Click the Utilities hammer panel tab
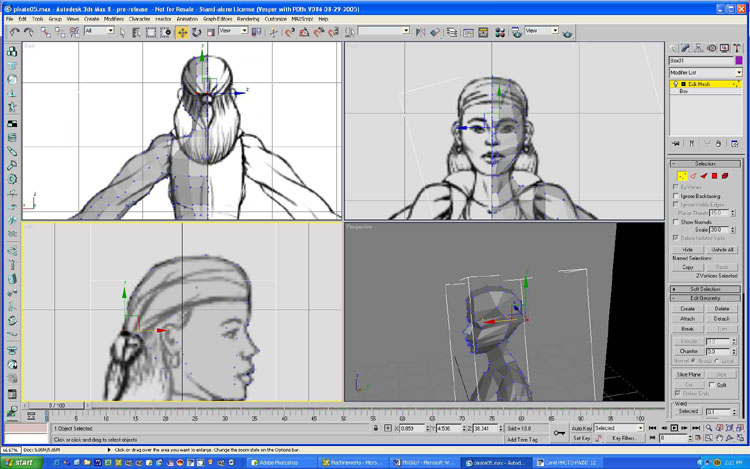Viewport: 750px width, 469px height. coord(738,47)
